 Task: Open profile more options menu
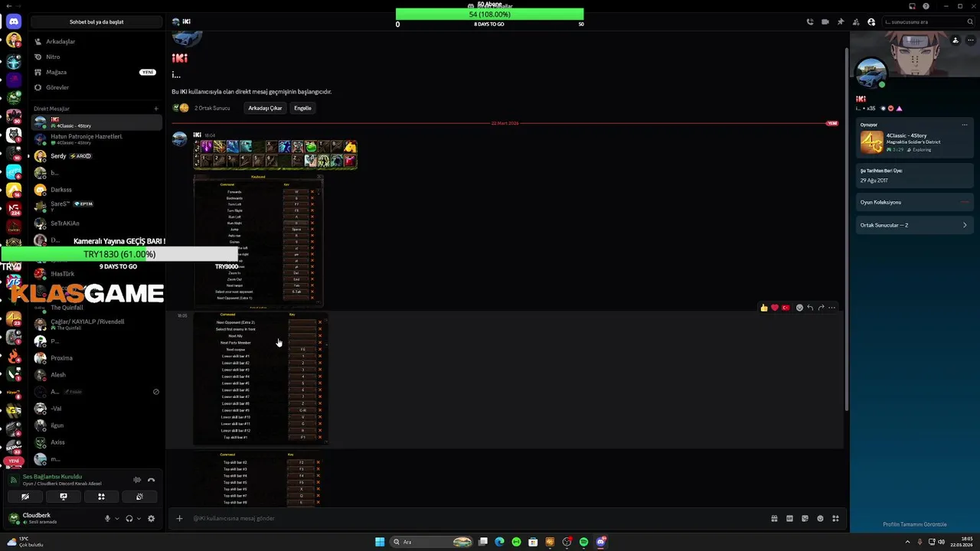970,40
